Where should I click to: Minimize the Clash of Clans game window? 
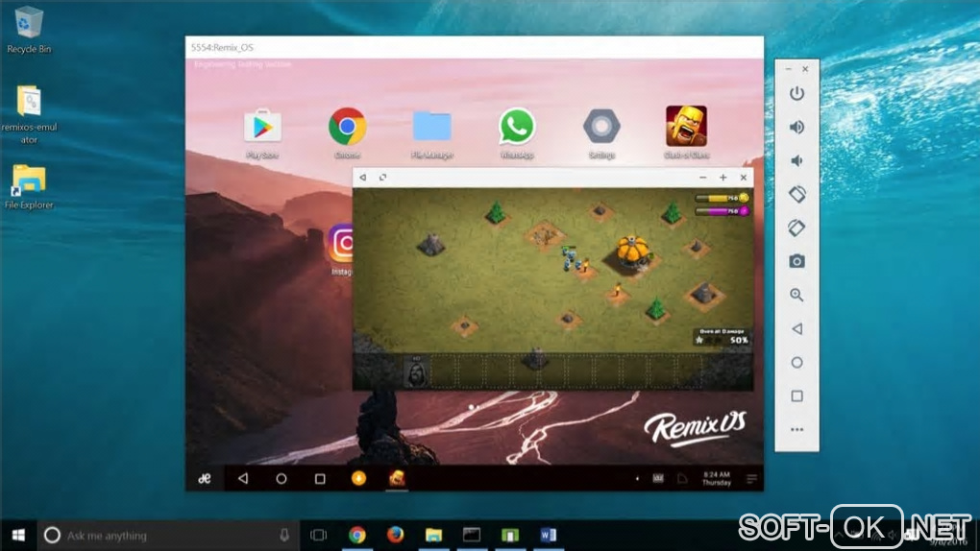point(702,178)
